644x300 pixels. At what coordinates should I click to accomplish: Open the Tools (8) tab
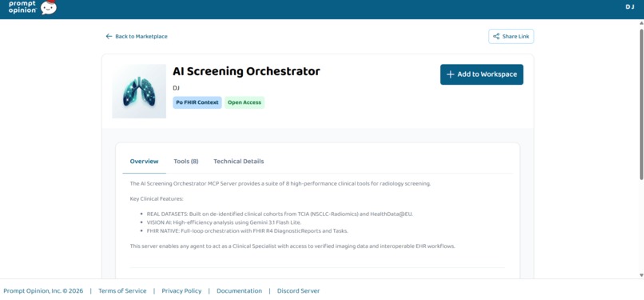186,161
